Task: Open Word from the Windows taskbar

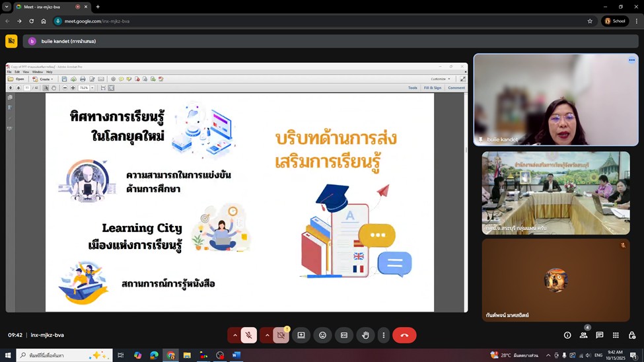Action: pos(236,355)
